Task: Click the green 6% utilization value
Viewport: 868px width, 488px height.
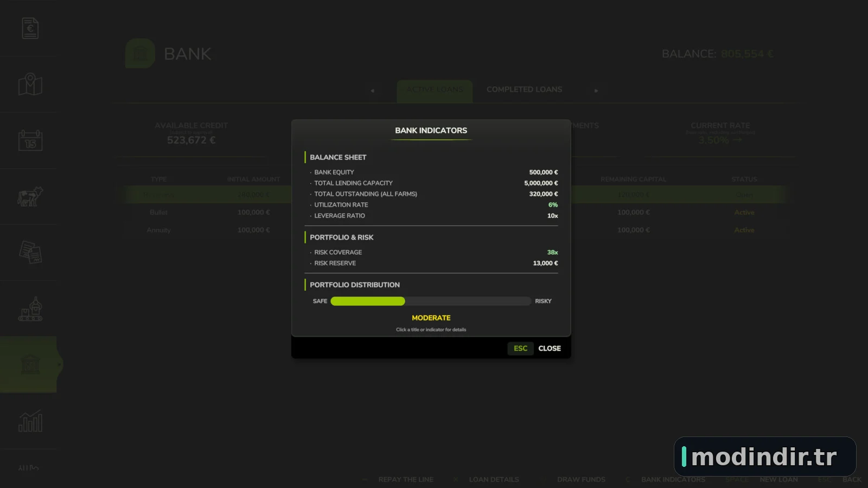Action: click(553, 204)
